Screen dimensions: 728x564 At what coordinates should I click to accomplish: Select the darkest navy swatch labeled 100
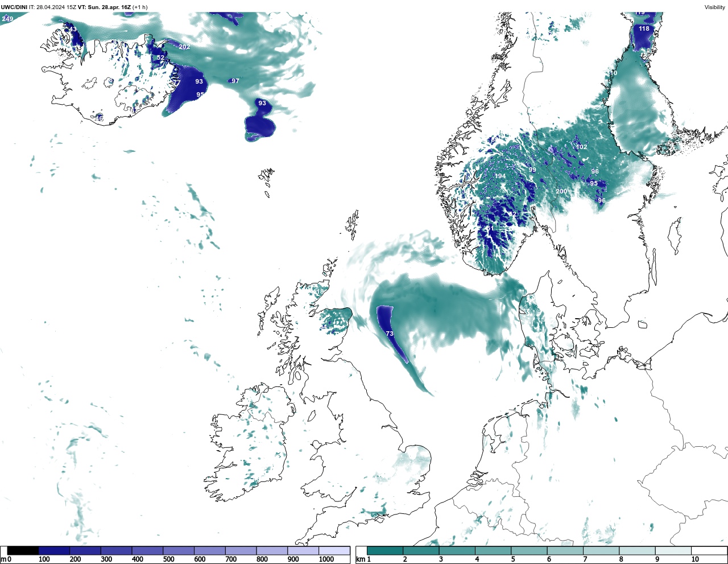tap(54, 550)
